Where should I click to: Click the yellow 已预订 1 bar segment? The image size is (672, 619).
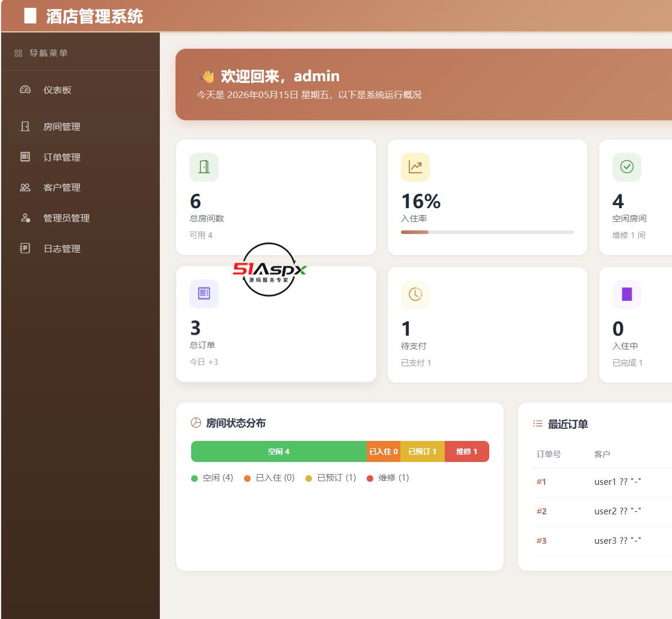(x=423, y=451)
